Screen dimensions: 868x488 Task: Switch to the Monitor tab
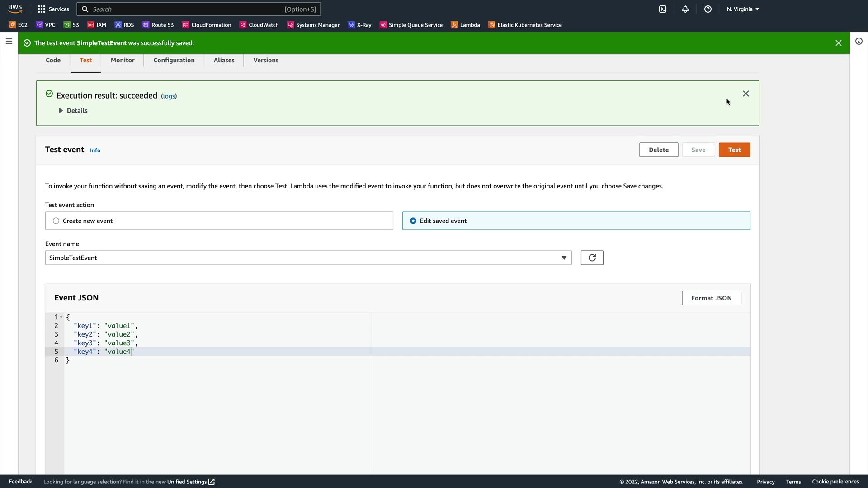(x=123, y=60)
